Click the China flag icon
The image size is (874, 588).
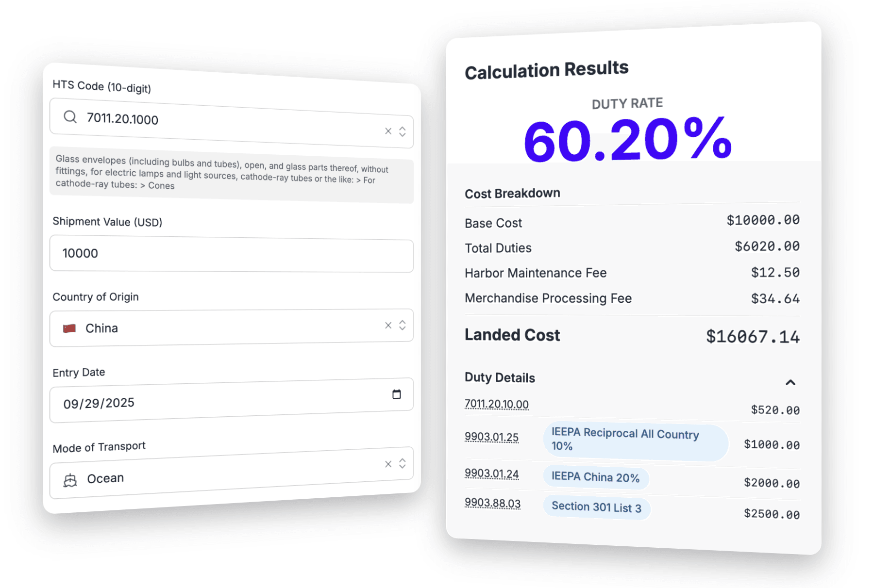tap(69, 328)
